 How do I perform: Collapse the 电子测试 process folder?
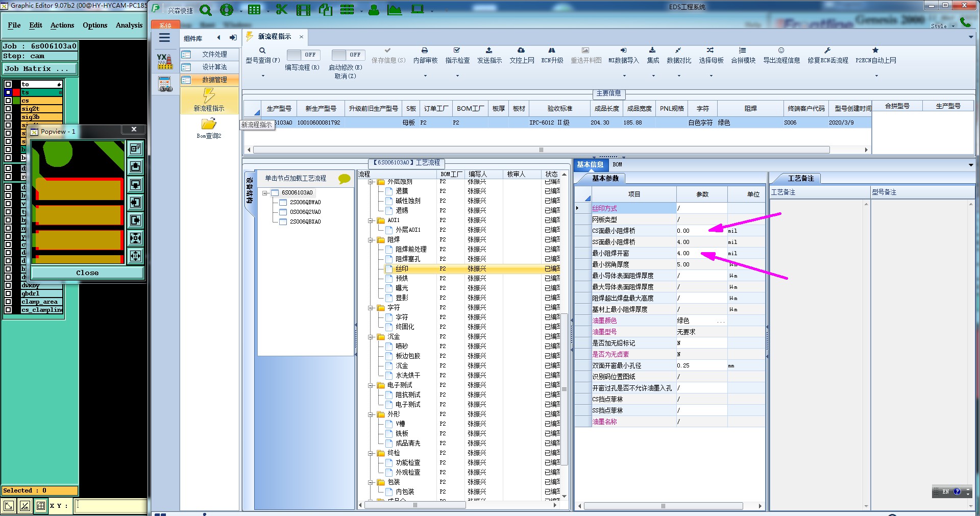click(x=371, y=385)
